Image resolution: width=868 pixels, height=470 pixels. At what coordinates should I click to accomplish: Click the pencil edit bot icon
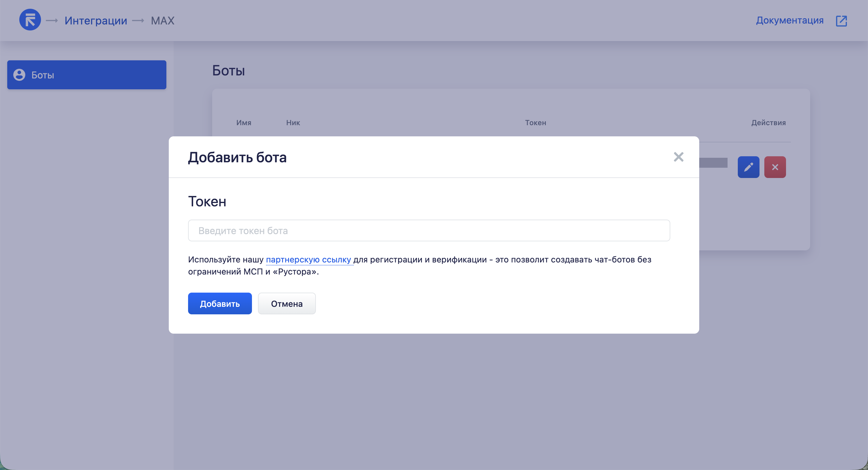[x=748, y=167]
